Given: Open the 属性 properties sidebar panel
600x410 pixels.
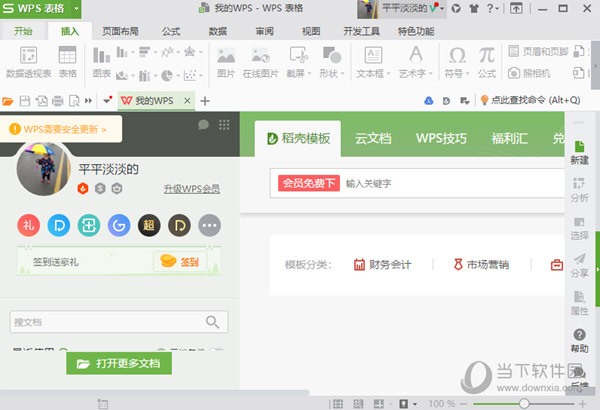Looking at the screenshot, I should [x=579, y=303].
